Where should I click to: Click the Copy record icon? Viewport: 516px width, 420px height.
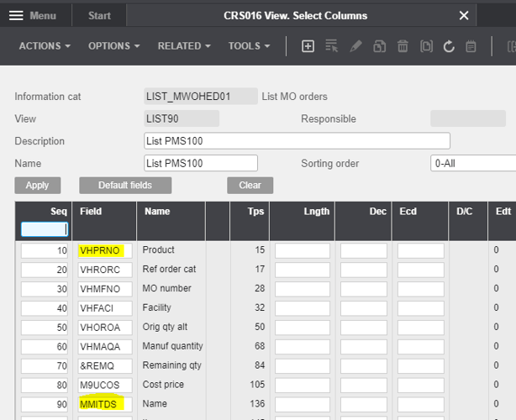pyautogui.click(x=379, y=46)
